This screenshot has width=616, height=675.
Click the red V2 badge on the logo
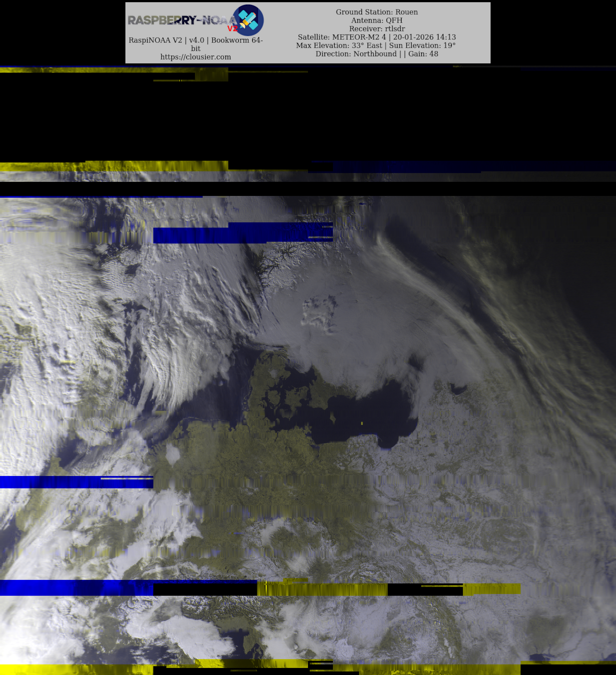[232, 28]
